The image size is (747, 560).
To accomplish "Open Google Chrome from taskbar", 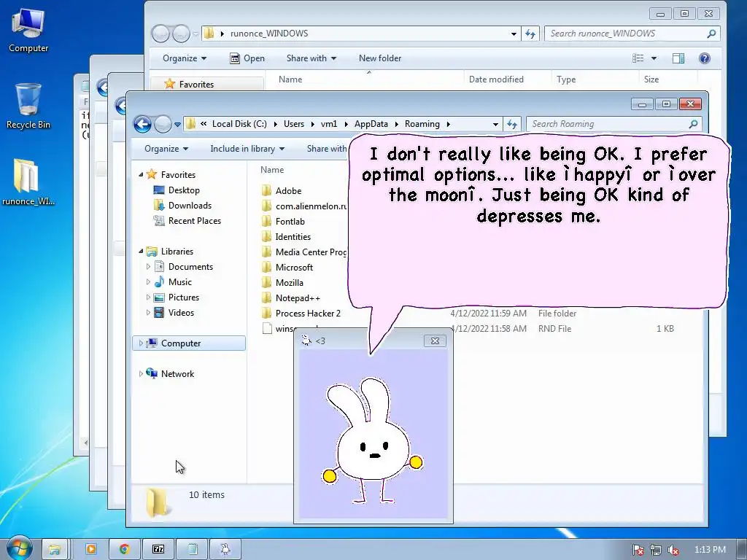I will click(124, 549).
